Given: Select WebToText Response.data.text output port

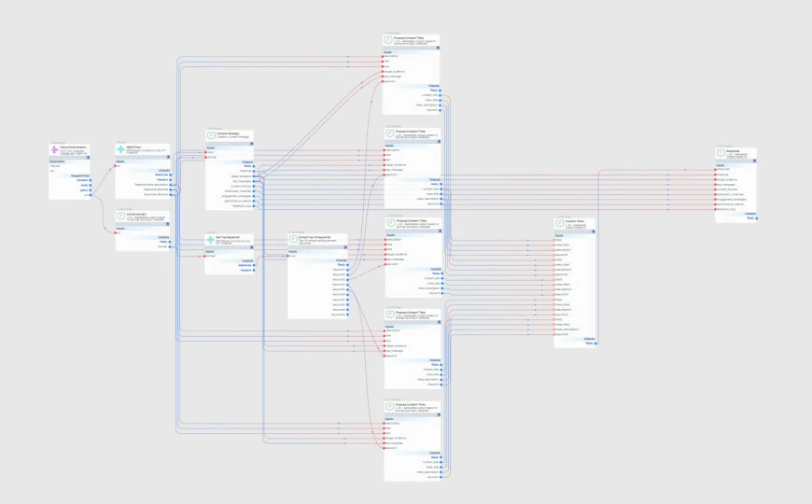Looking at the screenshot, I should [x=171, y=195].
